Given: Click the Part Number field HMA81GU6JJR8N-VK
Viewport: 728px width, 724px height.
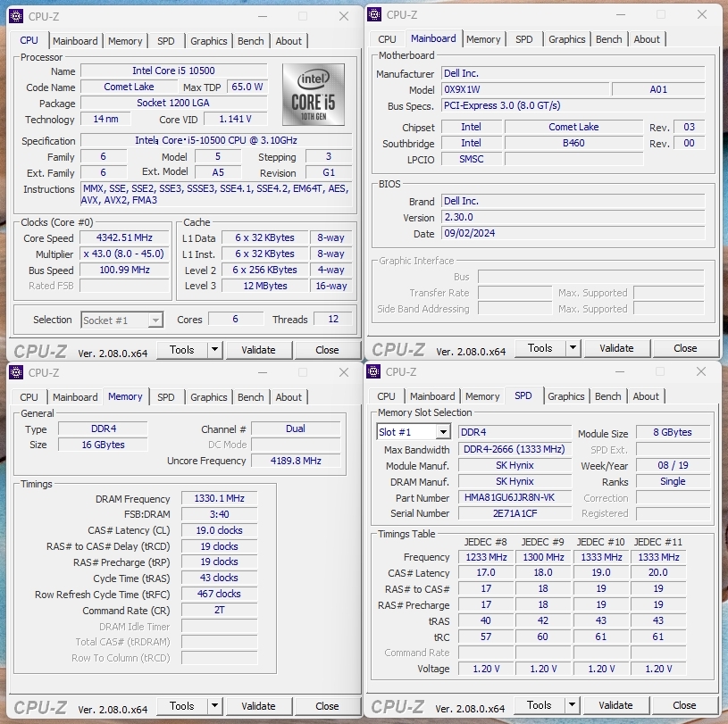Looking at the screenshot, I should [x=514, y=498].
